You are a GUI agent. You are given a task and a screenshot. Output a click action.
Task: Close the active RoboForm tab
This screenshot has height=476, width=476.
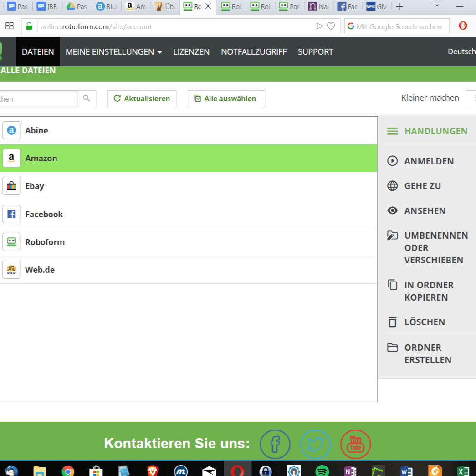[208, 6]
